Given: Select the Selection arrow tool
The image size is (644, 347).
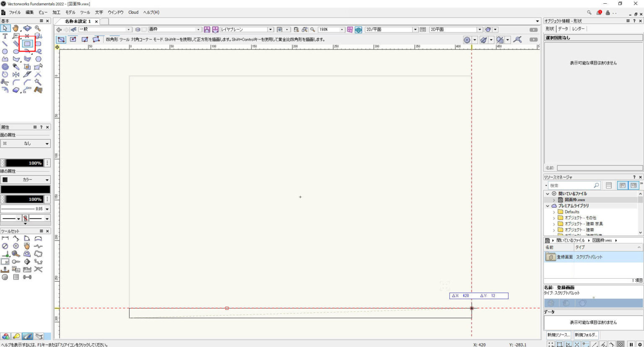Looking at the screenshot, I should (x=5, y=28).
